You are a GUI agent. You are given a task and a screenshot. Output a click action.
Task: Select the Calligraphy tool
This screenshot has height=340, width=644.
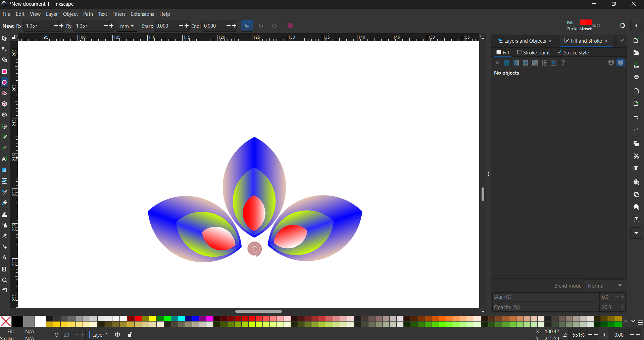point(4,148)
